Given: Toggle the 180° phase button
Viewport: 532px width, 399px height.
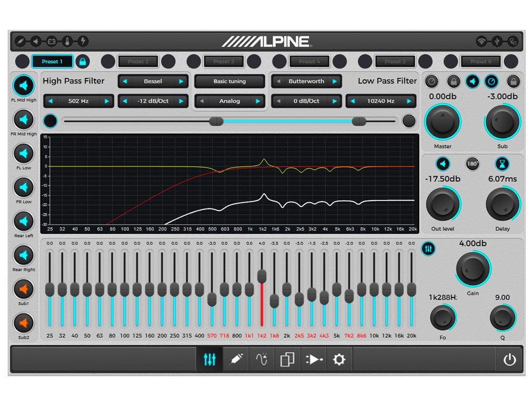Looking at the screenshot, I should [x=471, y=164].
